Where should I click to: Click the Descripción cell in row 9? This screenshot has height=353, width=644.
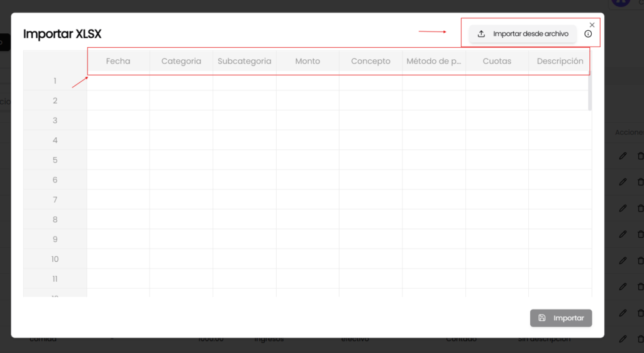point(560,239)
